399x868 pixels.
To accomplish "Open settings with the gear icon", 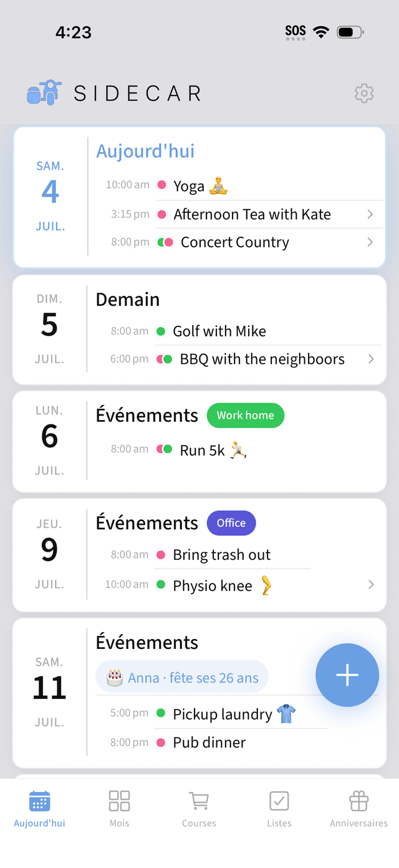I will pyautogui.click(x=364, y=94).
